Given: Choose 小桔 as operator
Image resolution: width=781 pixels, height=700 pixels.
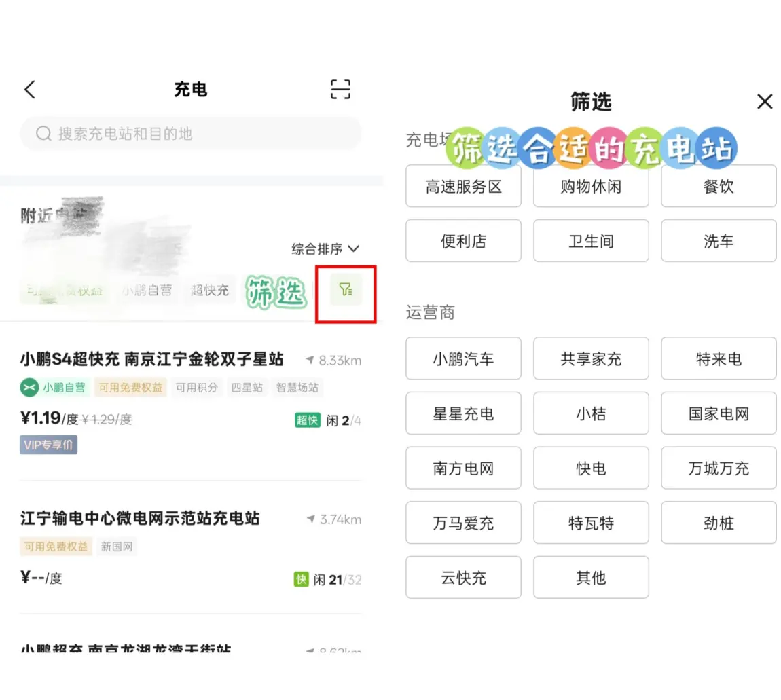Looking at the screenshot, I should click(592, 413).
